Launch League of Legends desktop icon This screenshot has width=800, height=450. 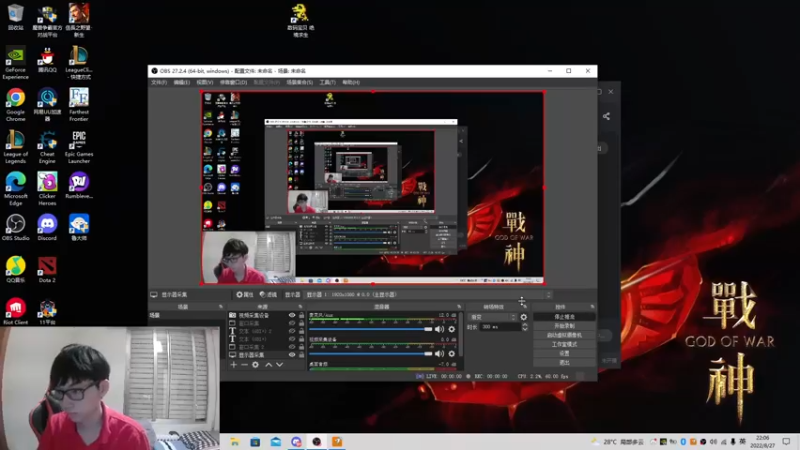pos(15,147)
